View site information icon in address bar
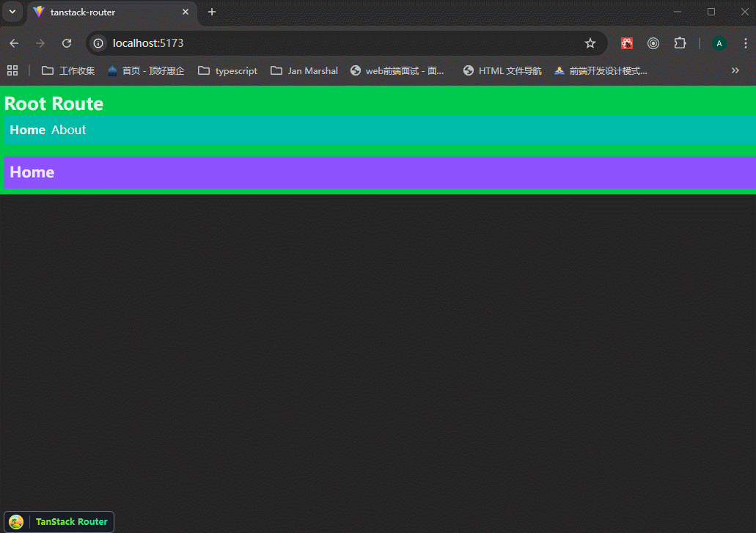Viewport: 756px width, 533px height. click(99, 43)
